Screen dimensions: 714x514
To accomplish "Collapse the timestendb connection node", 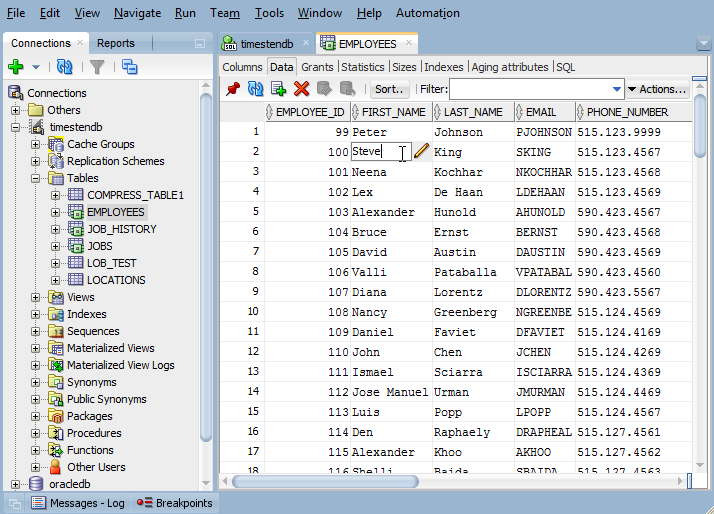I will point(15,127).
